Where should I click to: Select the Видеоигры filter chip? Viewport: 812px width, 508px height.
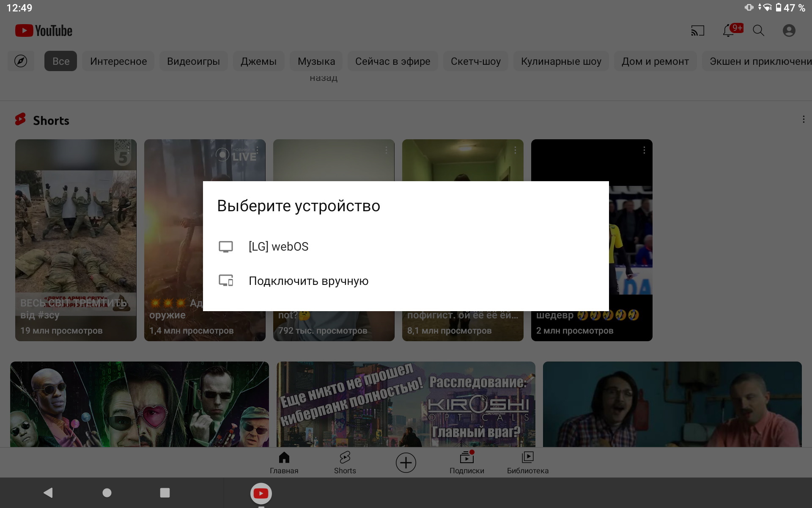click(193, 61)
